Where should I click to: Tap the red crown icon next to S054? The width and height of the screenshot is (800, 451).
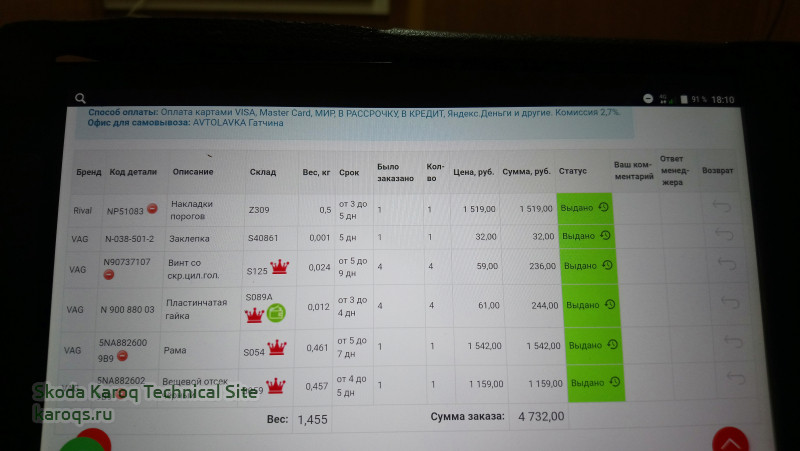276,348
